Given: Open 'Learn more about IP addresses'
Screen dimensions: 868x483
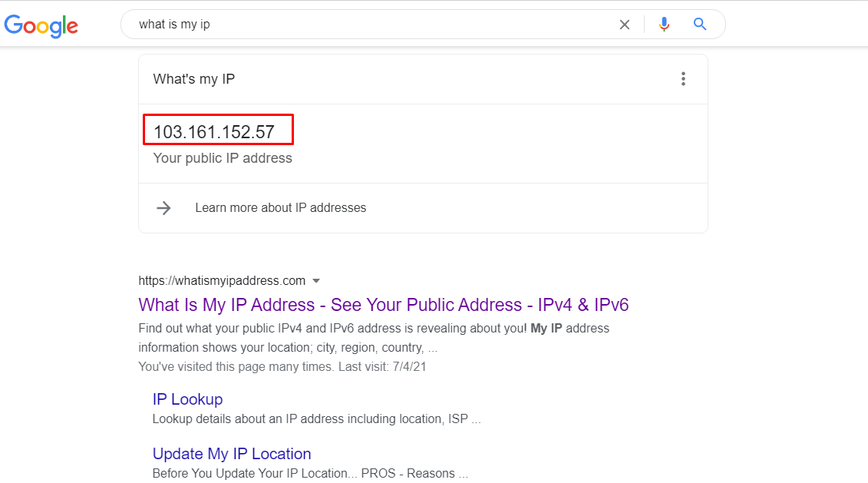Looking at the screenshot, I should click(280, 208).
